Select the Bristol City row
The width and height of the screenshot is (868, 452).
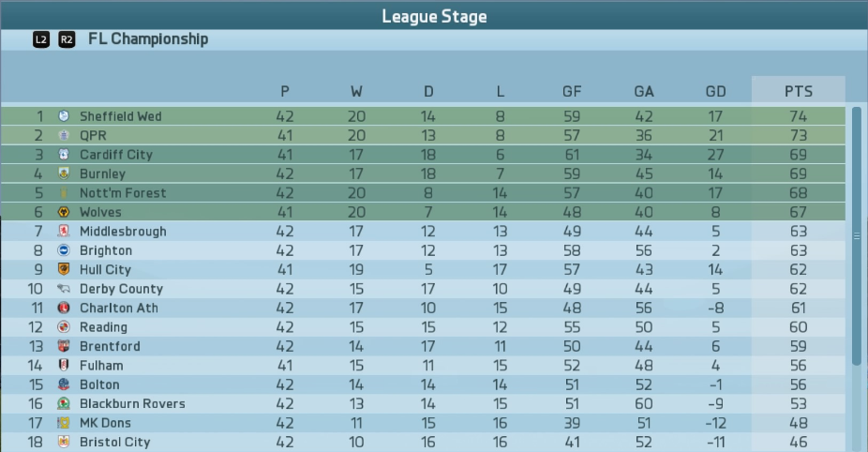point(423,442)
